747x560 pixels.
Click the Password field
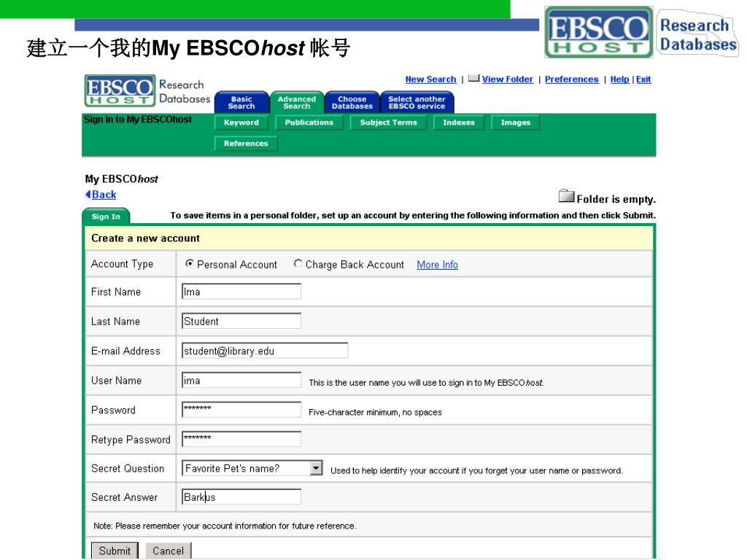[x=241, y=410]
